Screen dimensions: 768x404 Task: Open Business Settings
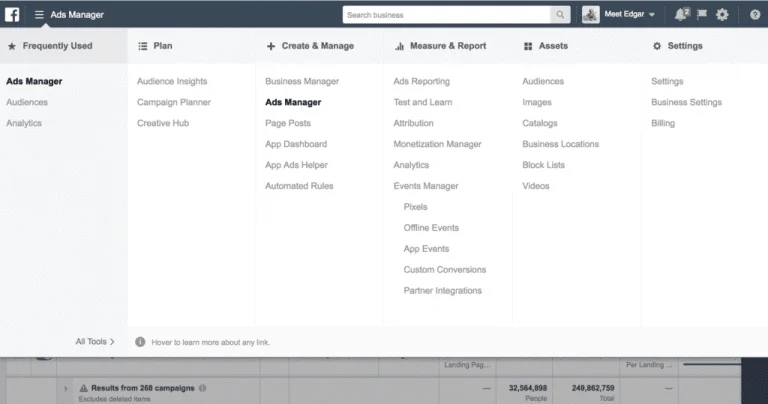pos(686,102)
